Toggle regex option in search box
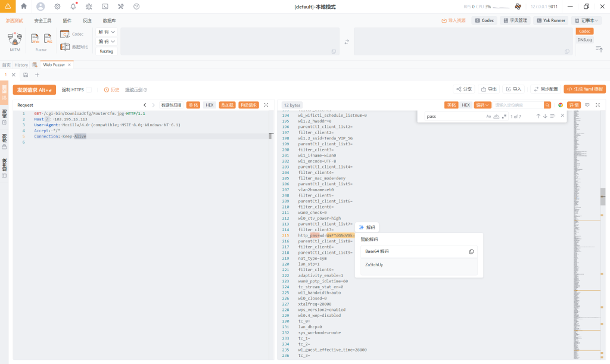The width and height of the screenshot is (610, 364). pyautogui.click(x=504, y=116)
